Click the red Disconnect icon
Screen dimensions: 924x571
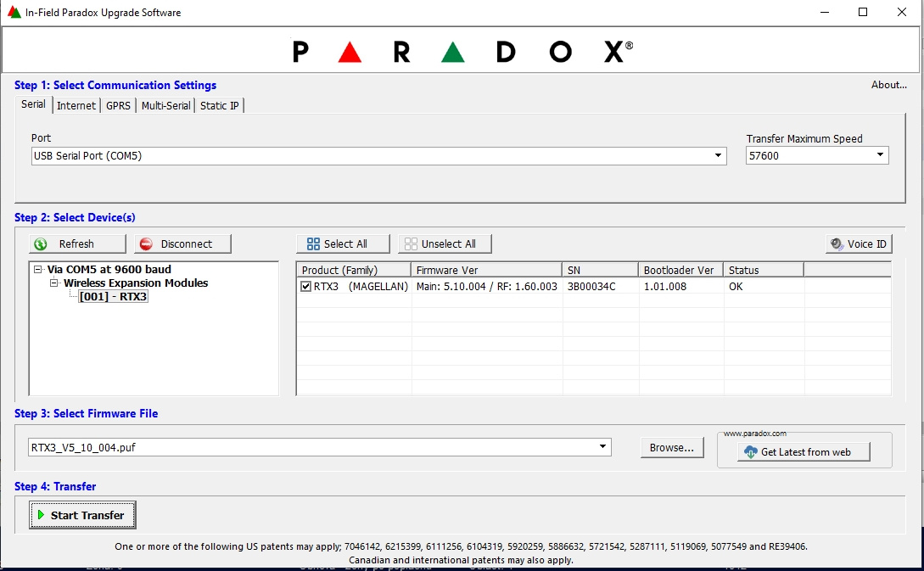tap(145, 244)
